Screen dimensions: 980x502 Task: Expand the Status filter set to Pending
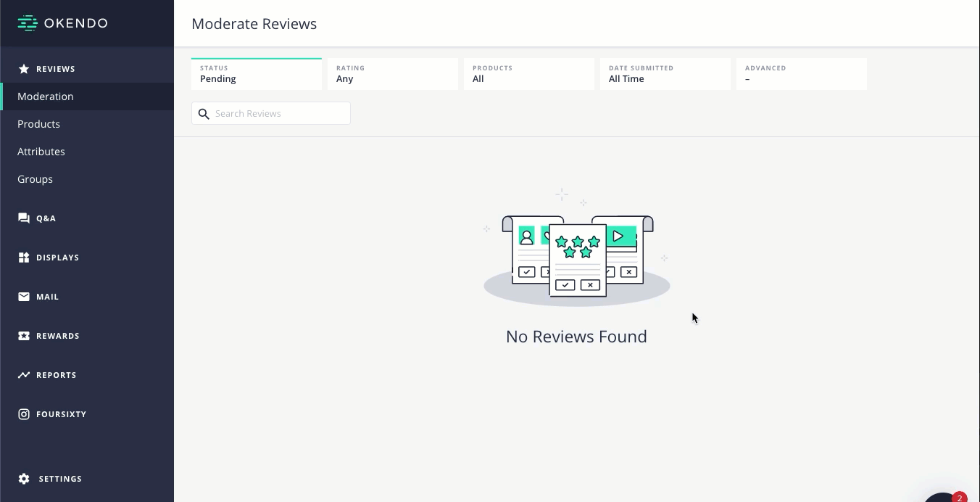[x=257, y=74]
